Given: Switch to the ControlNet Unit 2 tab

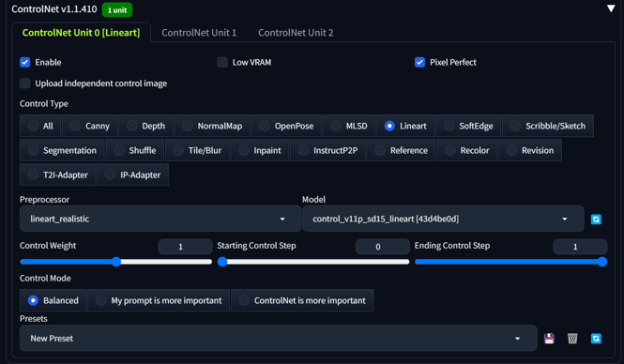Looking at the screenshot, I should [x=296, y=33].
